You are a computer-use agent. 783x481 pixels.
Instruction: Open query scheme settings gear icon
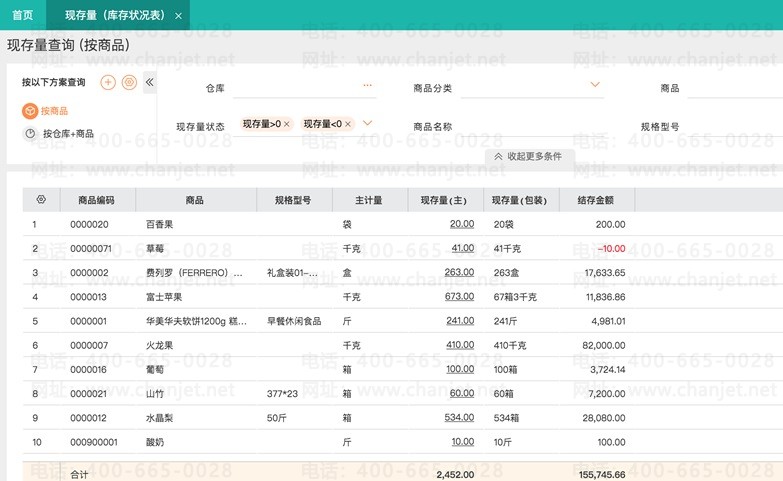[x=129, y=82]
